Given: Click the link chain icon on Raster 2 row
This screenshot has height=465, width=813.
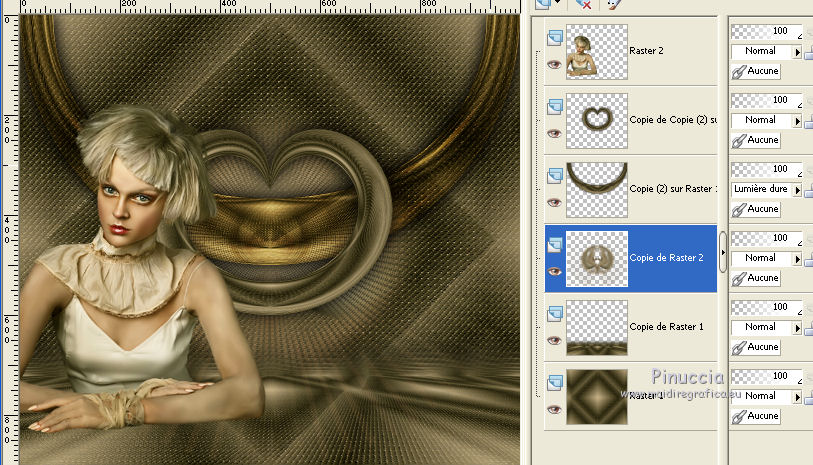Looking at the screenshot, I should pyautogui.click(x=739, y=72).
